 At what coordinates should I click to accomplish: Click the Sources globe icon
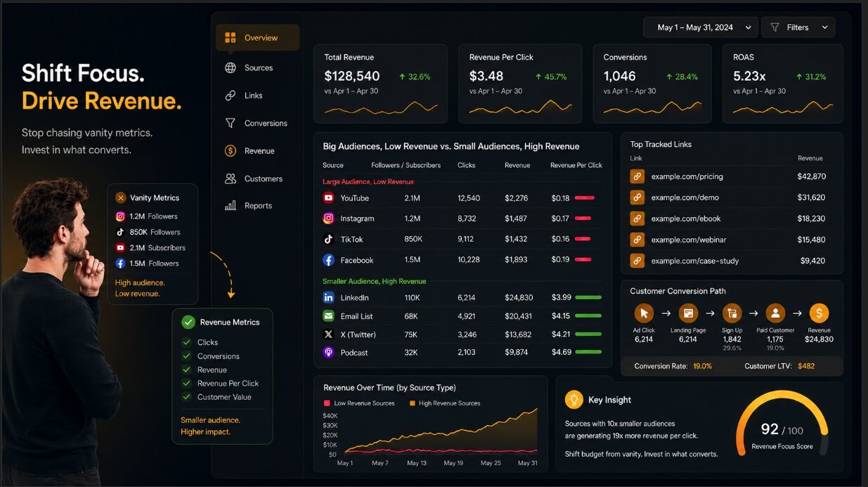tap(231, 68)
